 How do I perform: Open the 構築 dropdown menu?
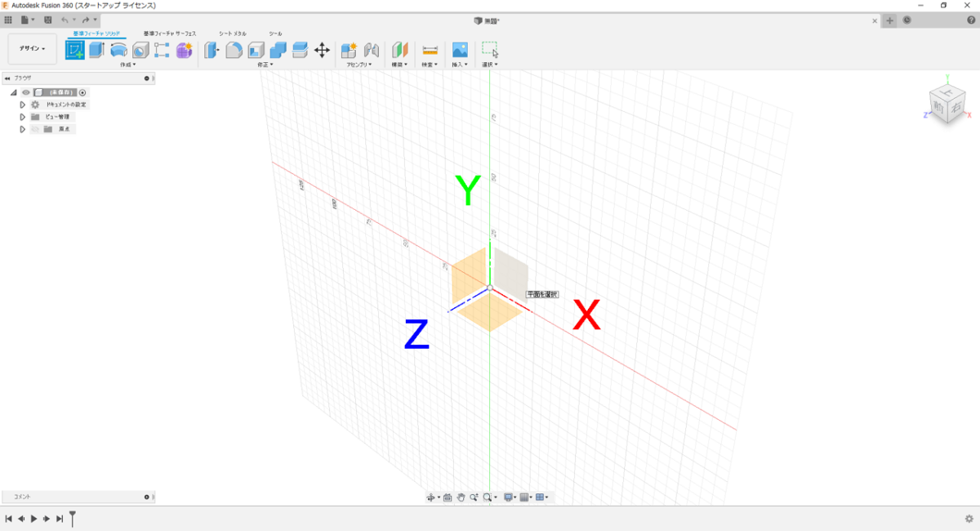(399, 64)
